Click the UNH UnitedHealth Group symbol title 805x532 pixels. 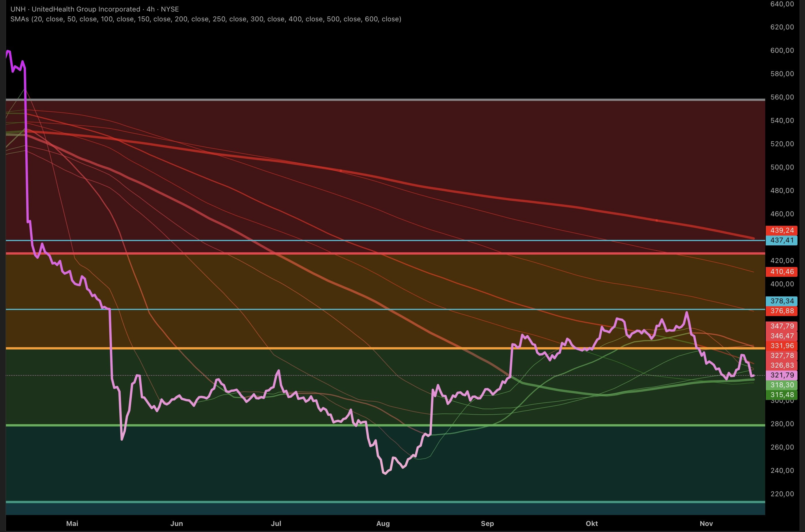94,9
